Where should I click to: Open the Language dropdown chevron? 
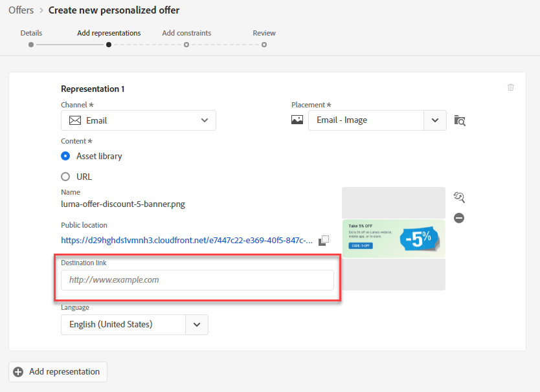pos(197,325)
